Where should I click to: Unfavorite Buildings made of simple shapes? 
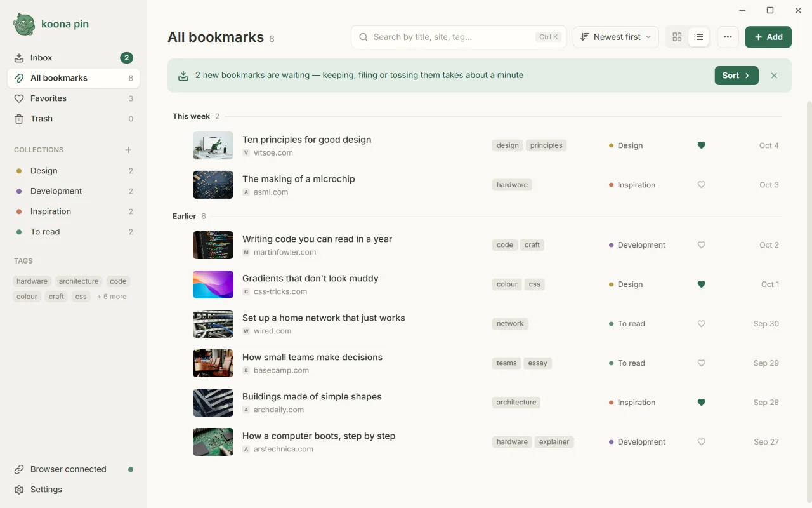pyautogui.click(x=701, y=403)
